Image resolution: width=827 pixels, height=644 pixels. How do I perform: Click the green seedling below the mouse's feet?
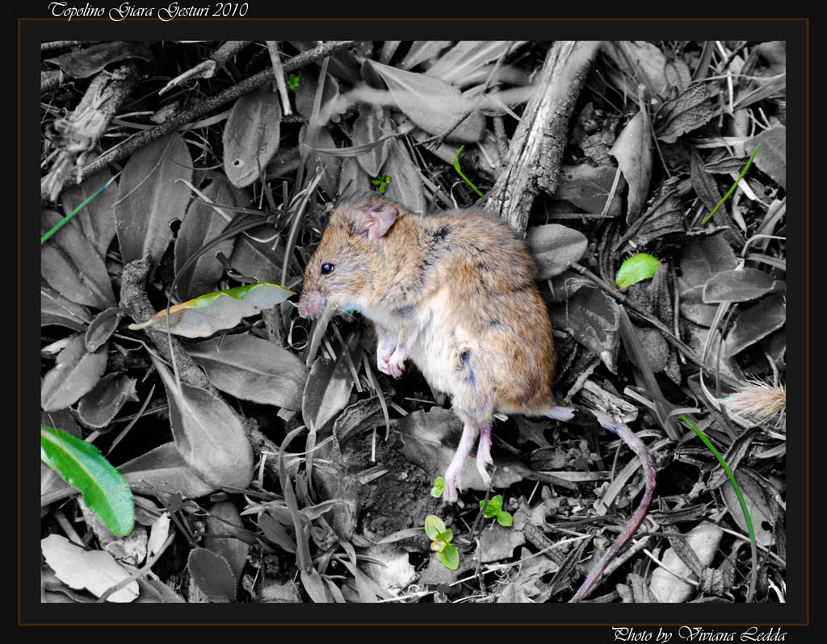pos(442,542)
